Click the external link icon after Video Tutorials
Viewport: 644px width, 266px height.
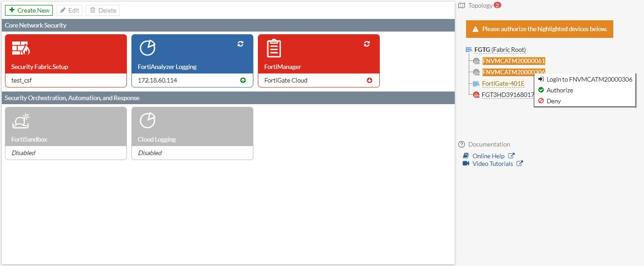pyautogui.click(x=520, y=163)
